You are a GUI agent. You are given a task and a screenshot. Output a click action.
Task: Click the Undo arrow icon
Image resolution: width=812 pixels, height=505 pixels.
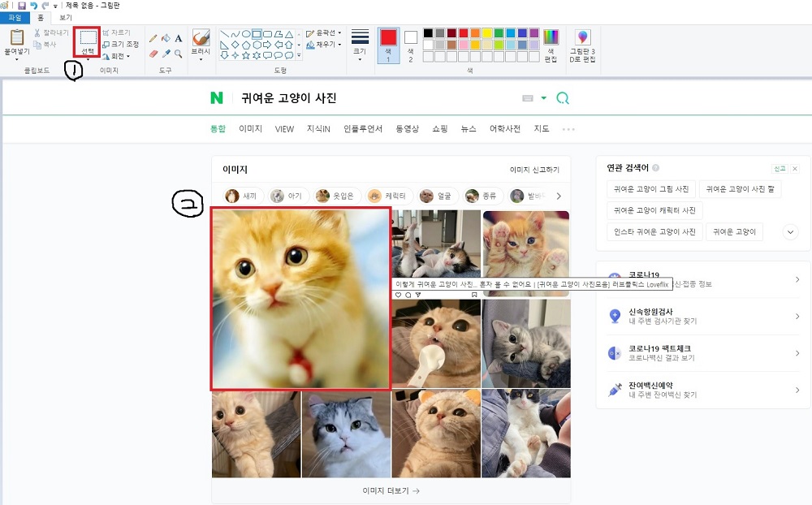tap(33, 6)
